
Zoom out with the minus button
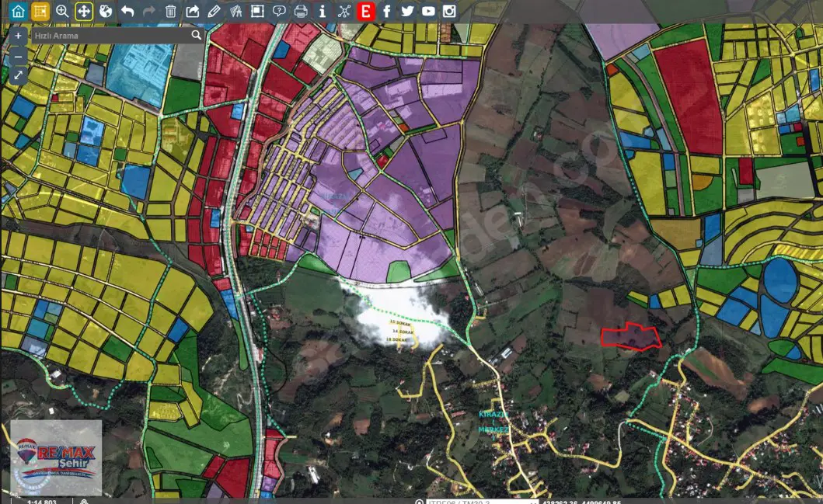tap(18, 56)
